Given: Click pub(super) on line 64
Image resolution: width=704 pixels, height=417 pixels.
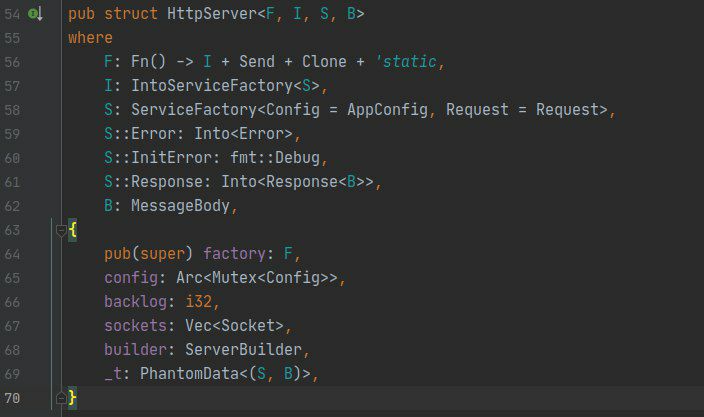Looking at the screenshot, I should pyautogui.click(x=148, y=254).
